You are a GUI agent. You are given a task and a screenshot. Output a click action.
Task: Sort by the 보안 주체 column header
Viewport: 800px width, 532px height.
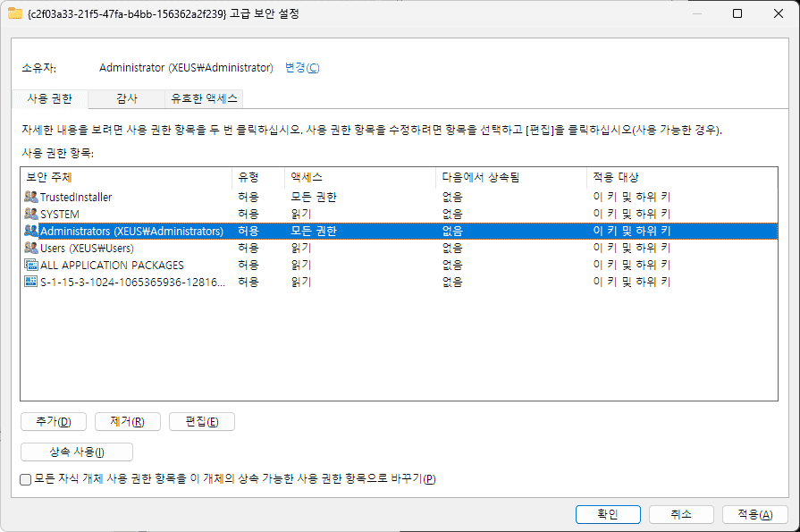[125, 177]
